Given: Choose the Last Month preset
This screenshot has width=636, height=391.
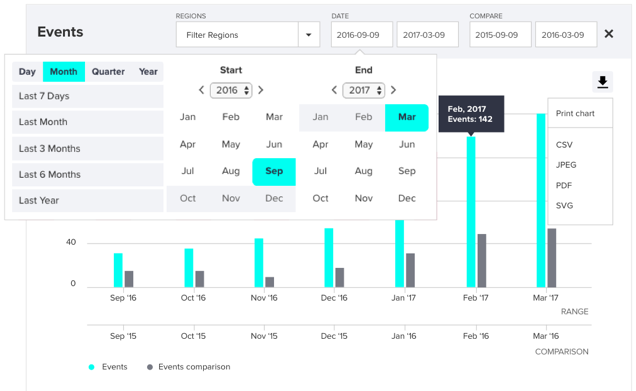Looking at the screenshot, I should point(88,122).
